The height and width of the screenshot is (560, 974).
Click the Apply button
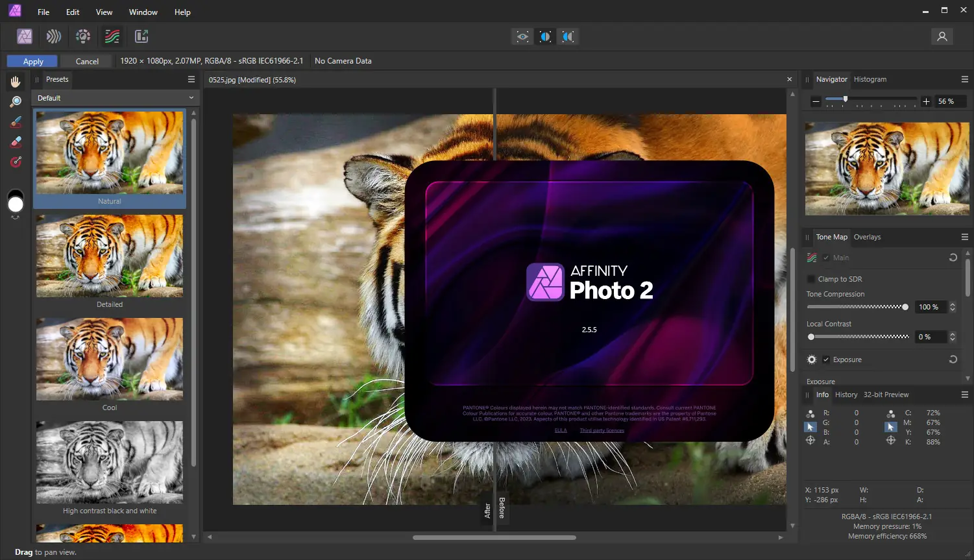point(32,61)
